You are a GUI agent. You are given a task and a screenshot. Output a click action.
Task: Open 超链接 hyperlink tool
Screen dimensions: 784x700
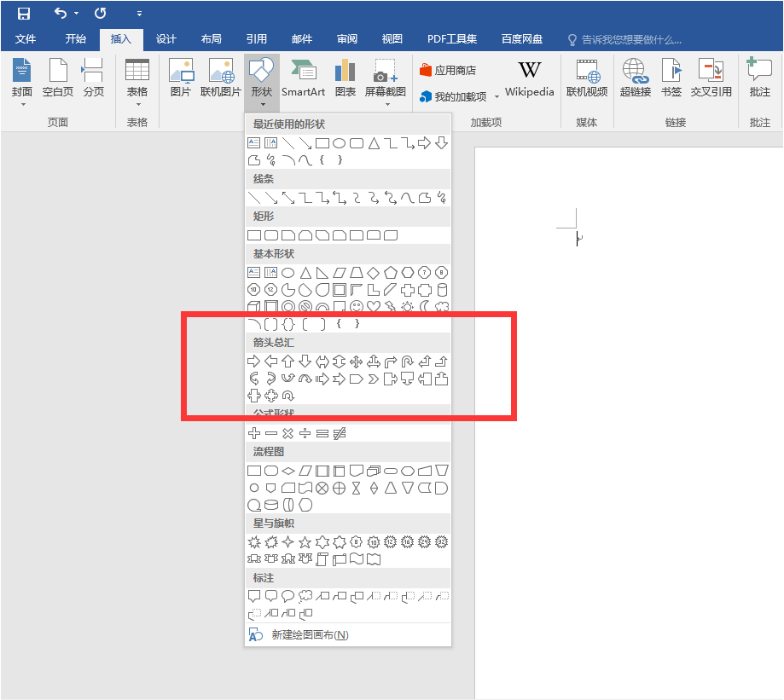click(635, 78)
